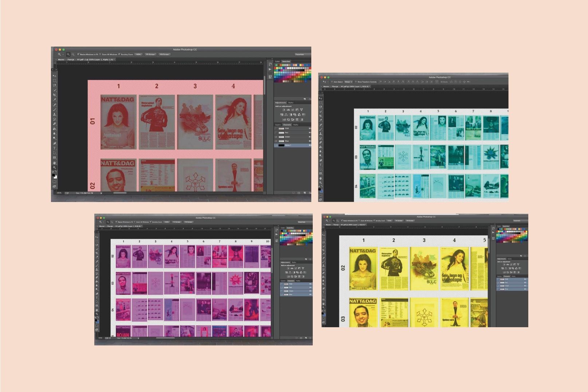This screenshot has width=588, height=392.
Task: Switch to Layers tab in red-tinted window
Action: coord(278,124)
